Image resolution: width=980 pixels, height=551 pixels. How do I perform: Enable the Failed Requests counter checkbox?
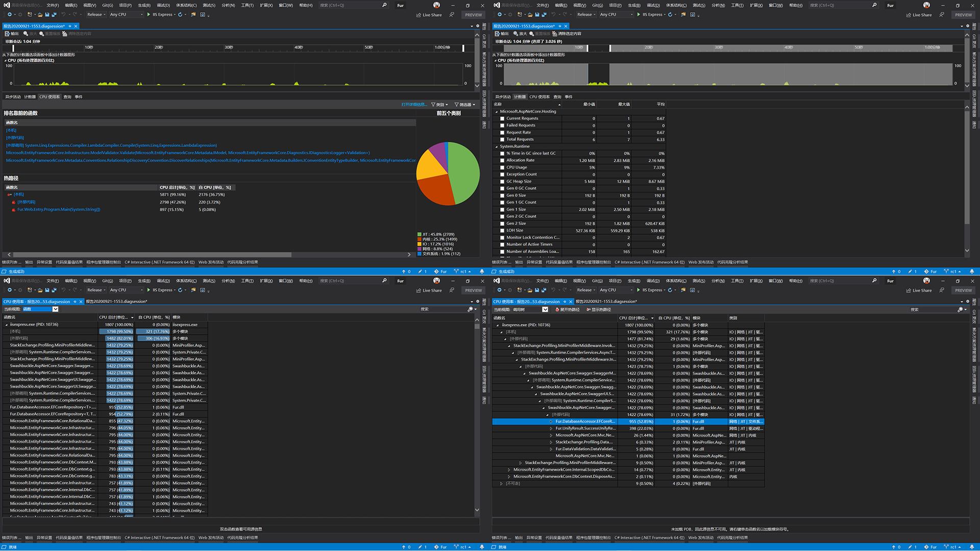coord(502,126)
